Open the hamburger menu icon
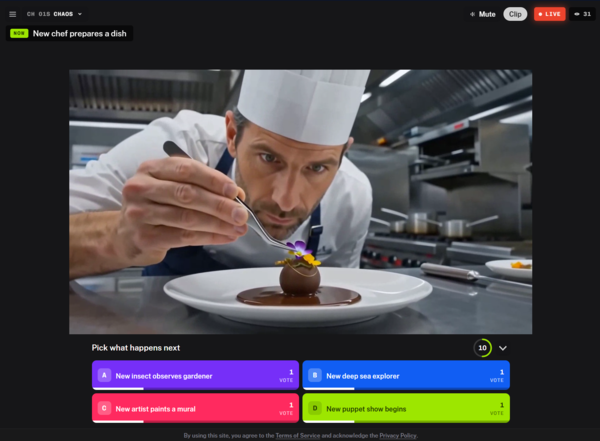Screen dimensions: 600x441 click(13, 14)
